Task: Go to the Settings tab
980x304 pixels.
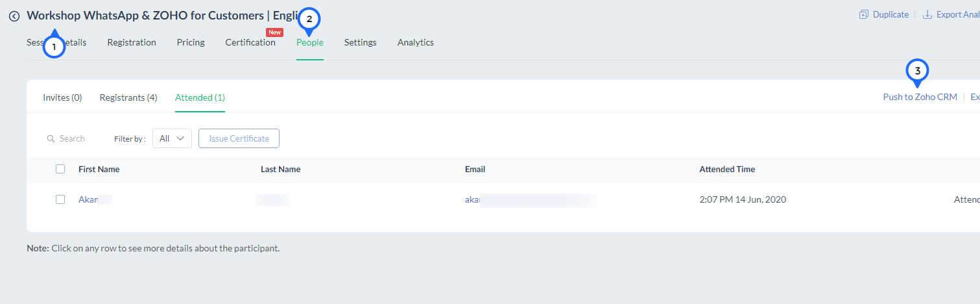Action: click(360, 42)
